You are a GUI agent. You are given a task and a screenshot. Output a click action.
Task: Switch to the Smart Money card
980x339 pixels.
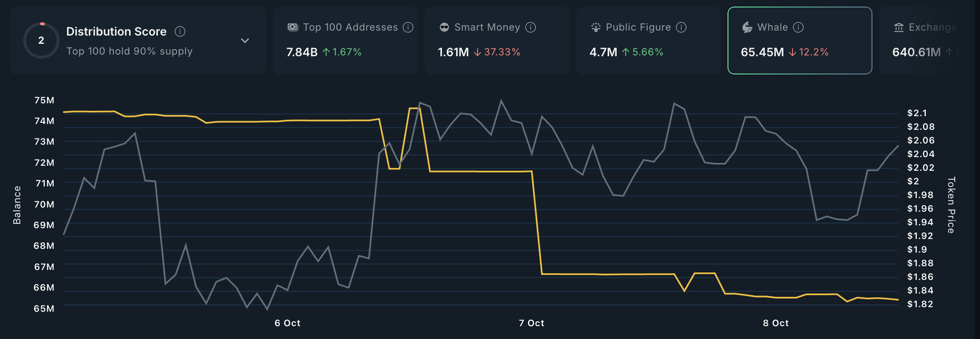click(x=497, y=41)
